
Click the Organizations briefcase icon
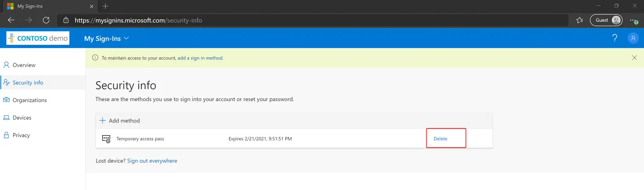[x=6, y=100]
